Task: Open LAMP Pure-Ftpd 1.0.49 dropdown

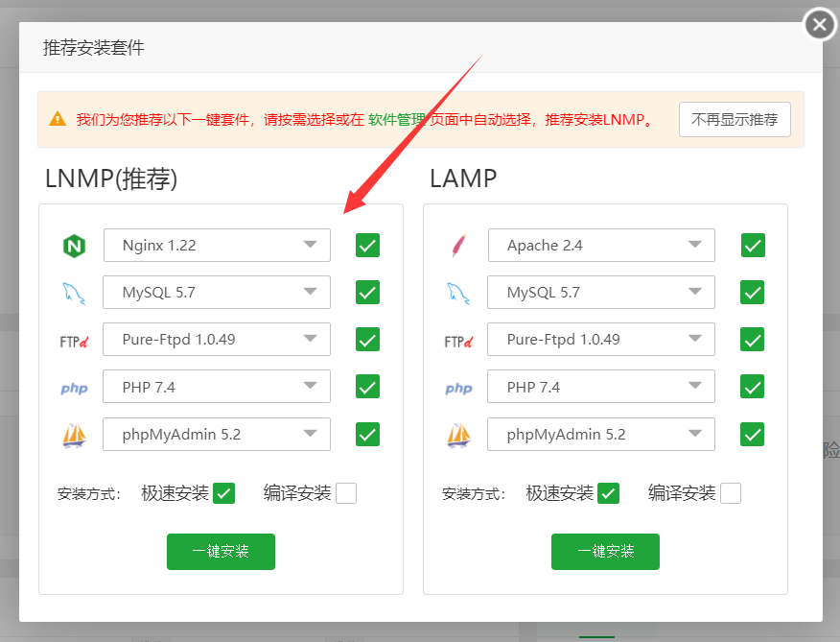Action: [601, 340]
